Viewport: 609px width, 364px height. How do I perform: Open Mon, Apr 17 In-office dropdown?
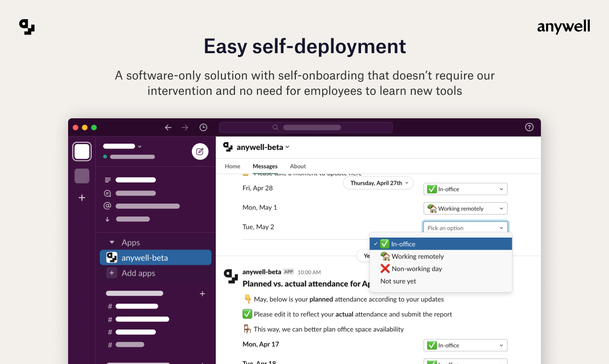465,345
